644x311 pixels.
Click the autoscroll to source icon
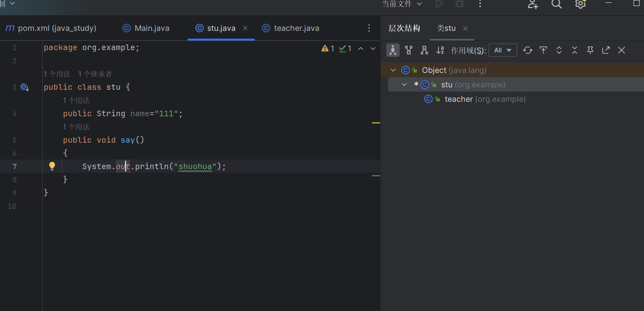pyautogui.click(x=543, y=50)
